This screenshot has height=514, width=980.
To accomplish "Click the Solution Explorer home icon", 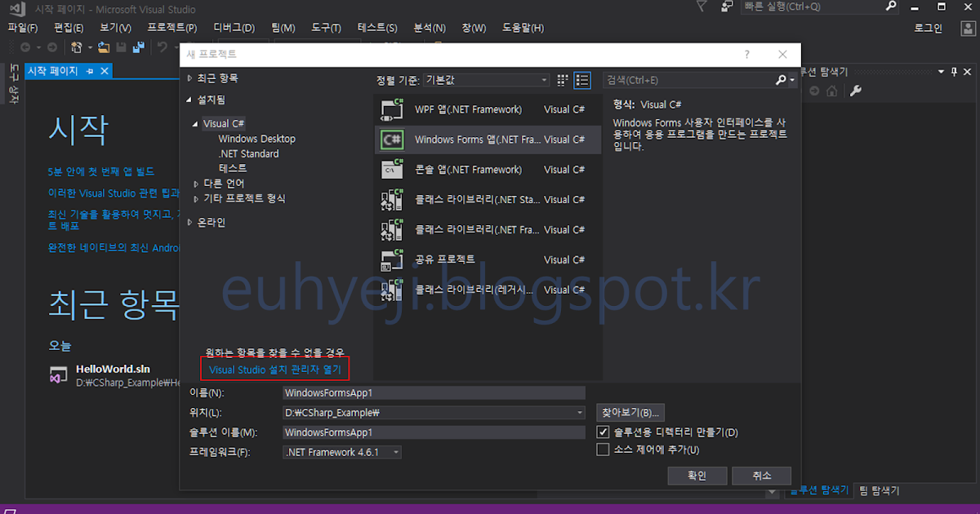I will pos(831,91).
